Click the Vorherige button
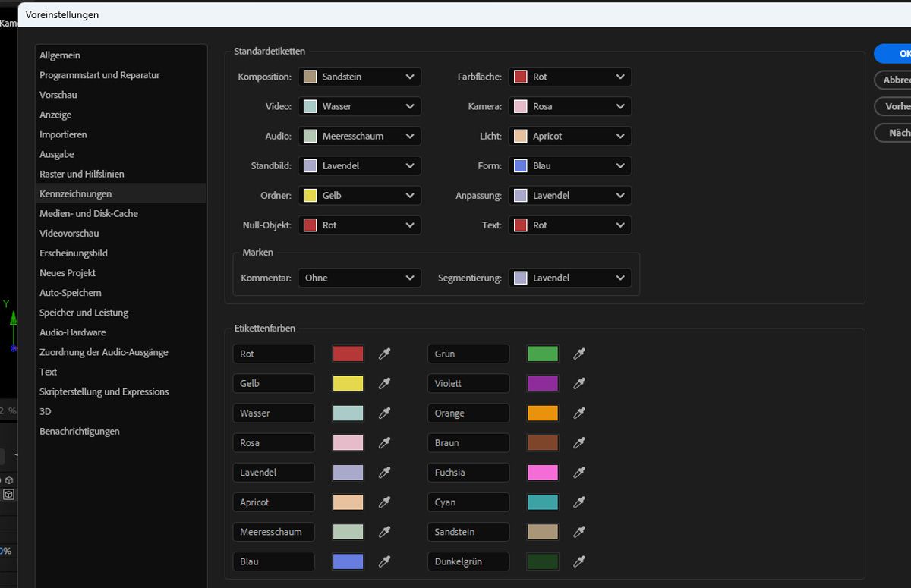Image resolution: width=911 pixels, height=588 pixels. [894, 106]
